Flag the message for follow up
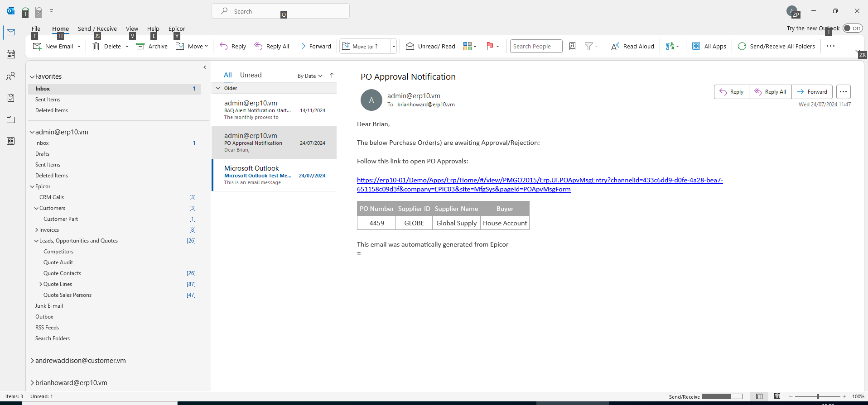868x405 pixels. pyautogui.click(x=492, y=46)
